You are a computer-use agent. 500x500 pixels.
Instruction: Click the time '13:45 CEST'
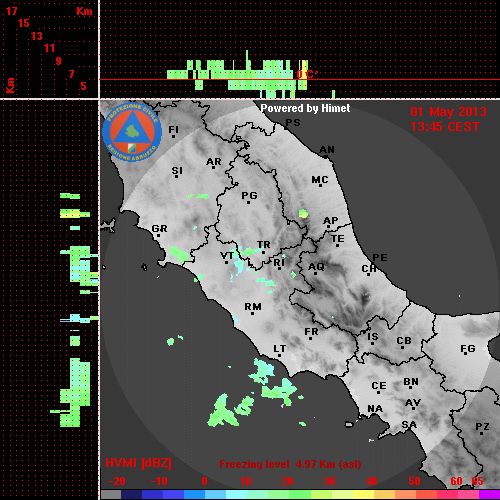click(445, 127)
